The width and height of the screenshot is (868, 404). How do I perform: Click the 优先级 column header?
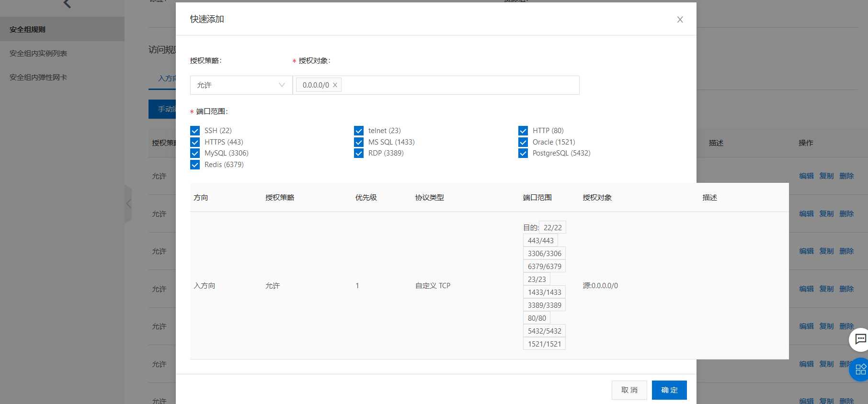point(366,198)
